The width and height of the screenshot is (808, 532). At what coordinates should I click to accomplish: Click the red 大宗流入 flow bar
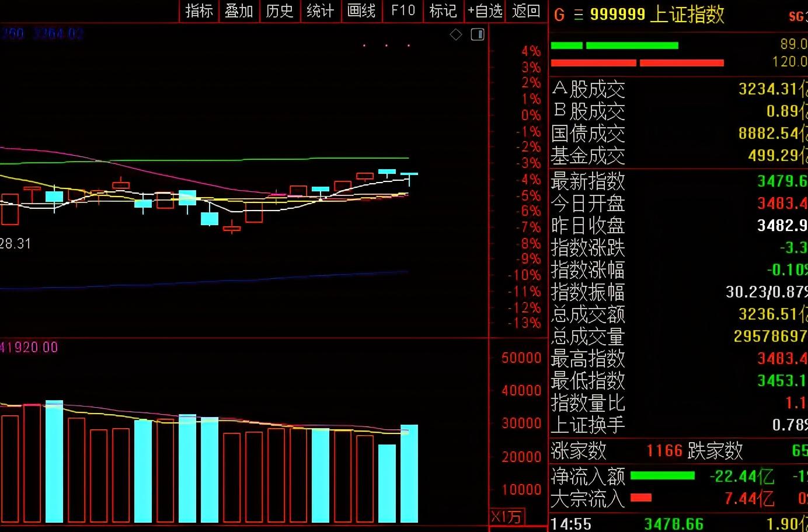[x=641, y=498]
